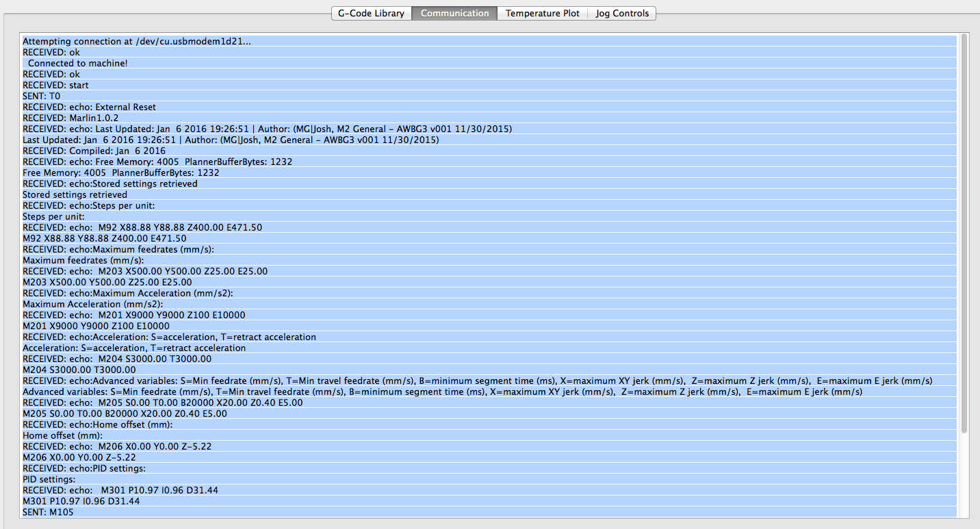Select the 'Connected to machine!' log line

[77, 64]
